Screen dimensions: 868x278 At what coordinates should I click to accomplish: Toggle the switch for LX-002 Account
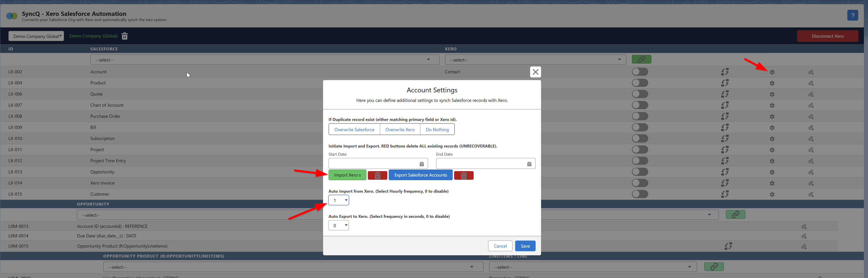click(640, 72)
